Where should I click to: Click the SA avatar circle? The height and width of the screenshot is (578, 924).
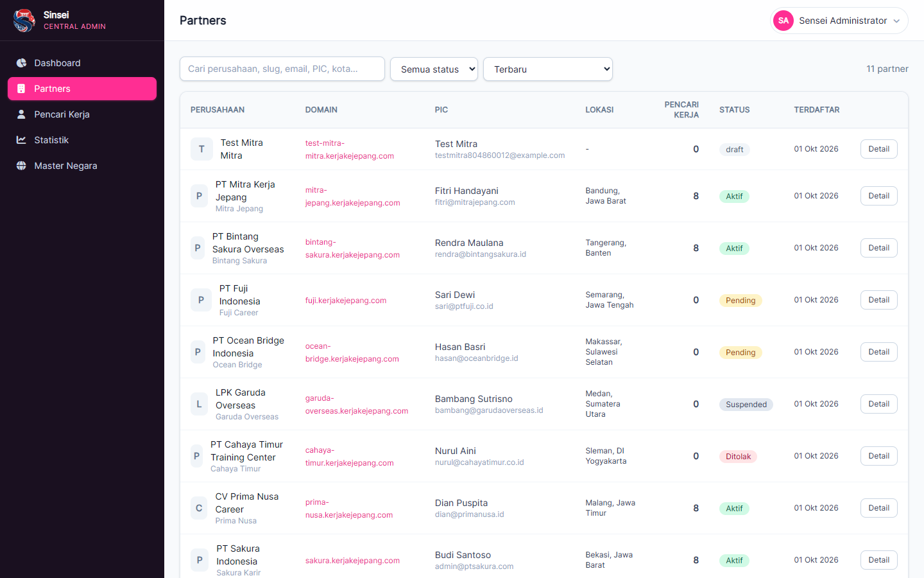783,21
